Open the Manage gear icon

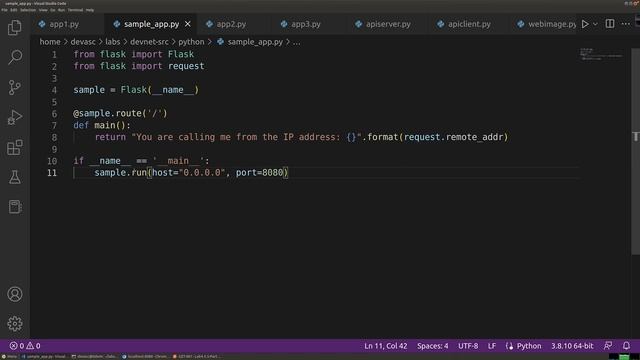coord(15,324)
